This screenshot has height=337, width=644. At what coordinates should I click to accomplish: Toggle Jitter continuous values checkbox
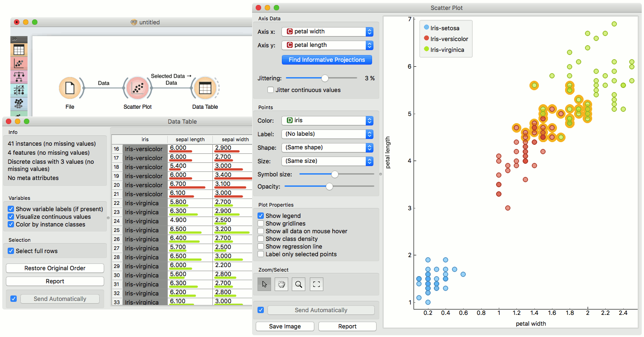point(271,90)
